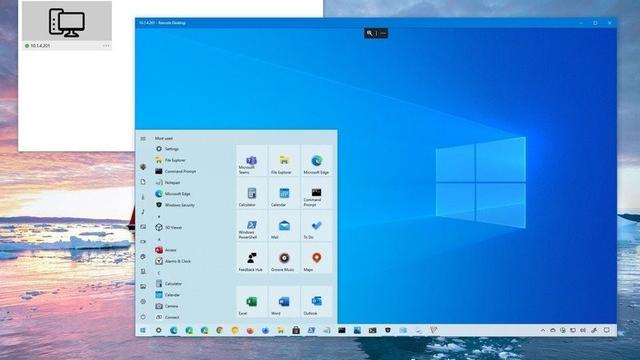Open Microsoft Store on the remote taskbar

[296, 330]
